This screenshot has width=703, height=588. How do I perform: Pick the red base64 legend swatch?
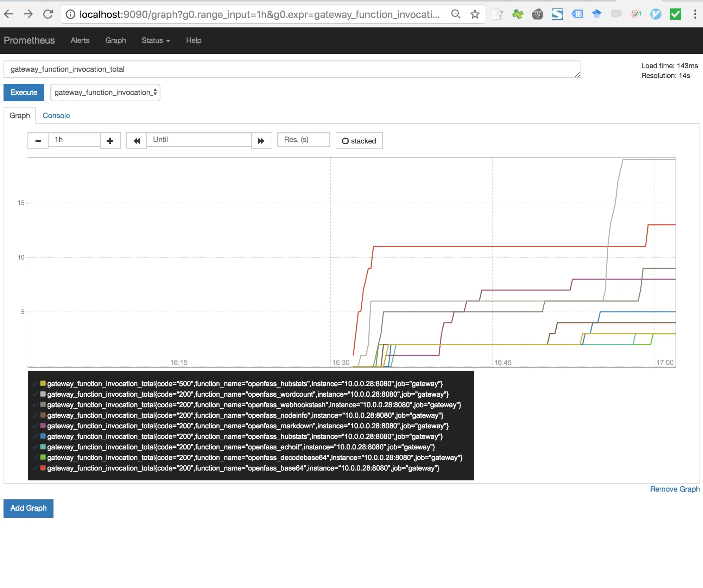point(43,468)
